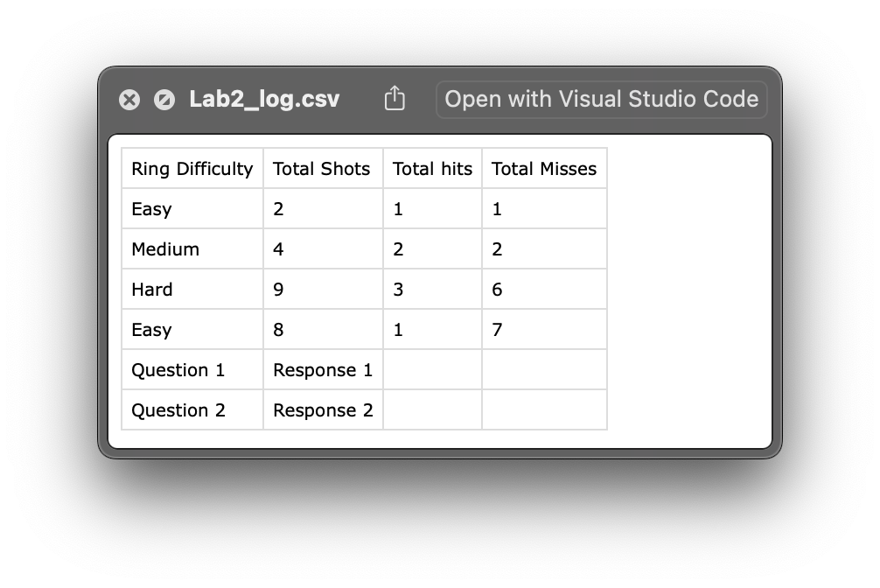Click the Response 1 cell
Screen dimensions: 880x588
pos(323,370)
